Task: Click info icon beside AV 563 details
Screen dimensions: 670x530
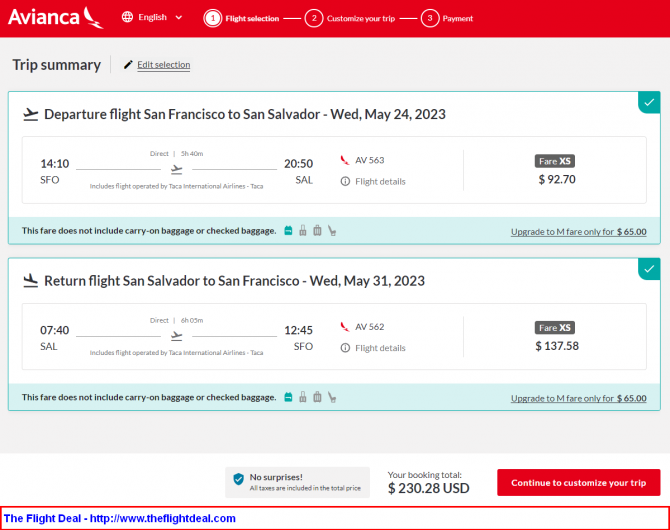Action: click(x=345, y=182)
